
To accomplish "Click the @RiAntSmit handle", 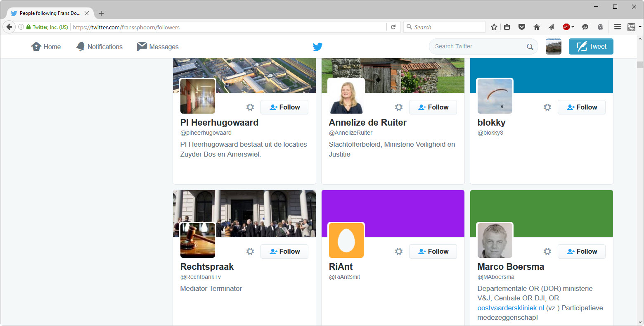I will [x=344, y=277].
